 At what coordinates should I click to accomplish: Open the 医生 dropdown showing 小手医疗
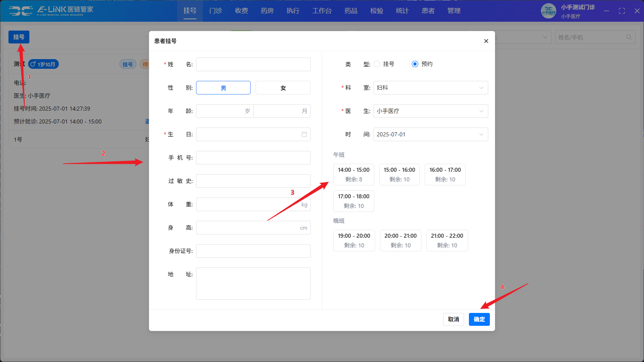tap(430, 111)
